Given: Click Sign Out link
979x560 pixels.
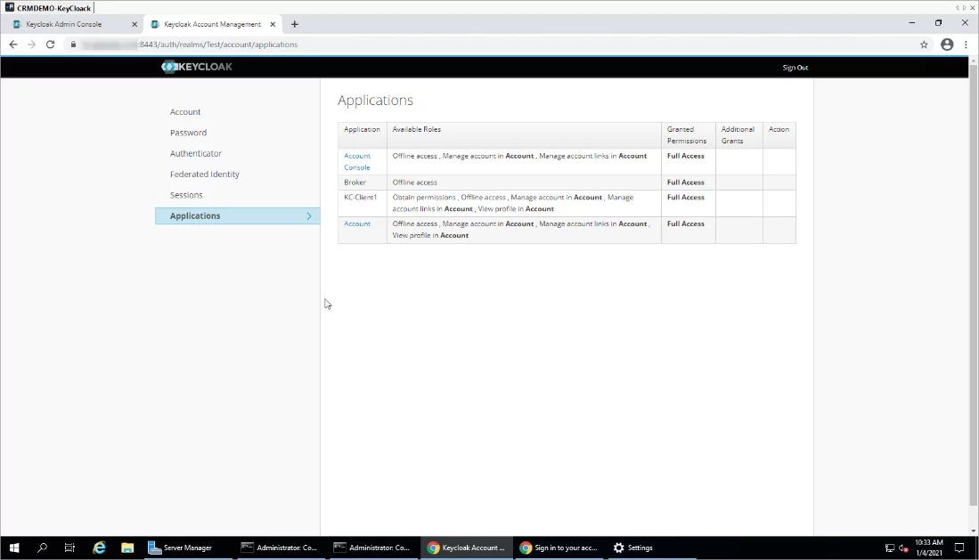Looking at the screenshot, I should coord(795,68).
